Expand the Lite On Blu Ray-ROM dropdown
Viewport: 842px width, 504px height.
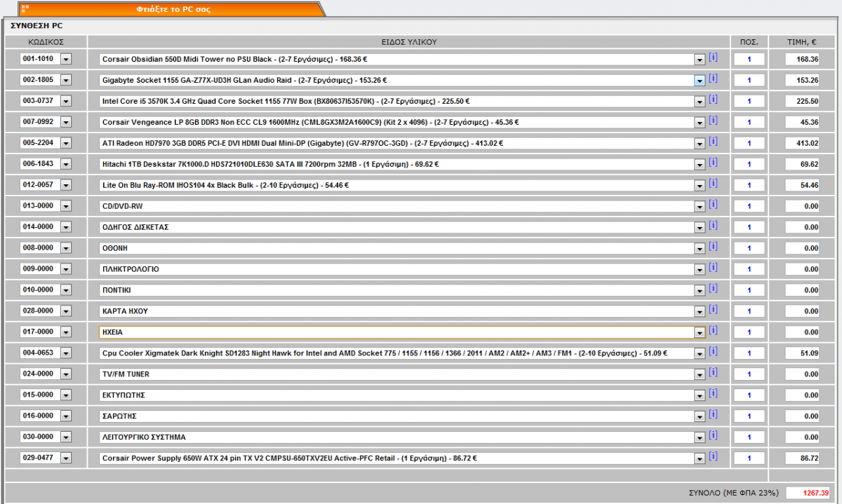[x=700, y=185]
